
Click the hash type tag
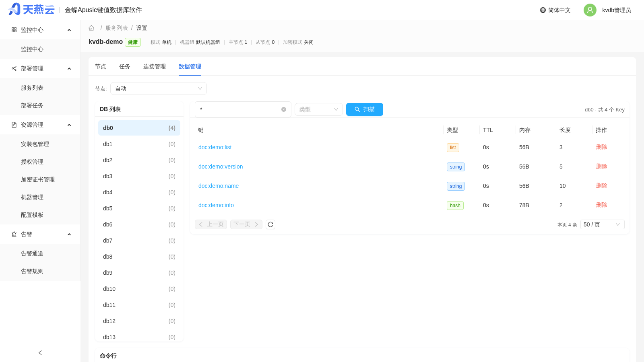(455, 206)
